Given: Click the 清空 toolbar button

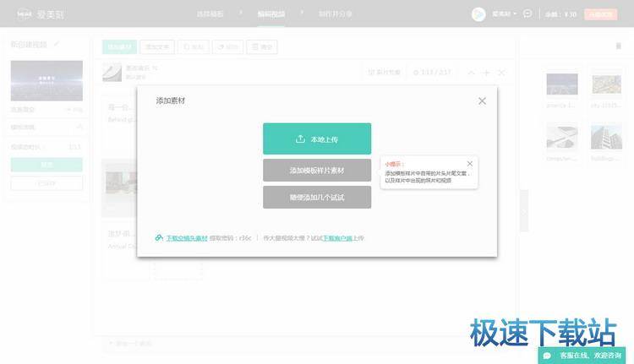Looking at the screenshot, I should pyautogui.click(x=262, y=46).
